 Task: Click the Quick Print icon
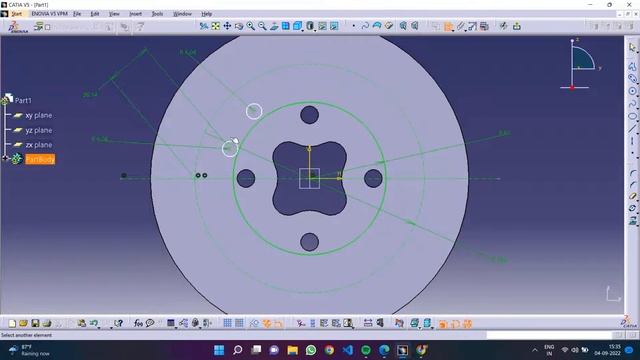pos(47,323)
